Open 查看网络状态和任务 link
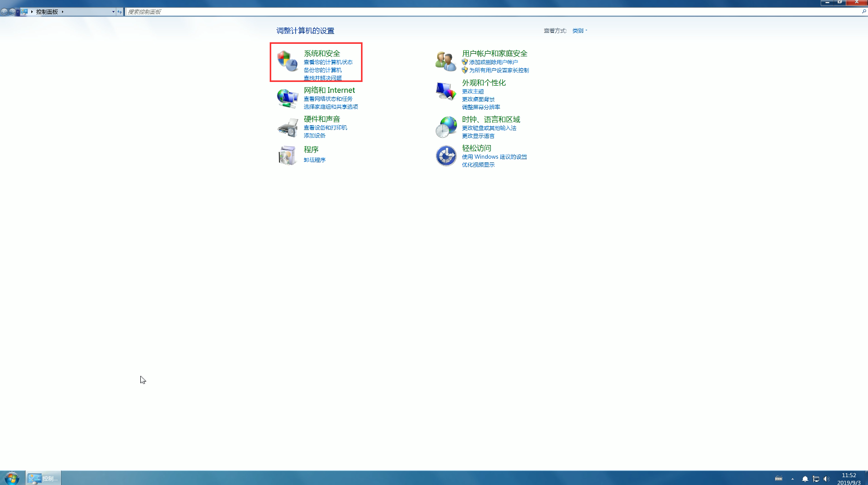 pyautogui.click(x=328, y=99)
